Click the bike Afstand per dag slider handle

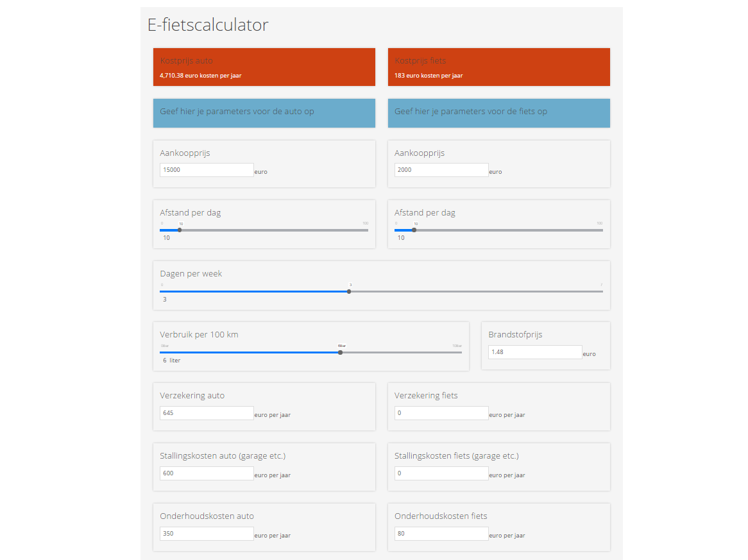click(x=414, y=230)
